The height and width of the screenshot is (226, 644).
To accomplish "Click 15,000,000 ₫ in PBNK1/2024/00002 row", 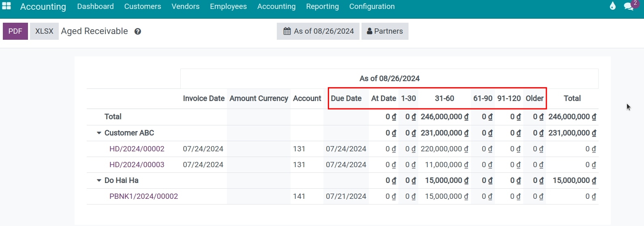I will click(447, 196).
